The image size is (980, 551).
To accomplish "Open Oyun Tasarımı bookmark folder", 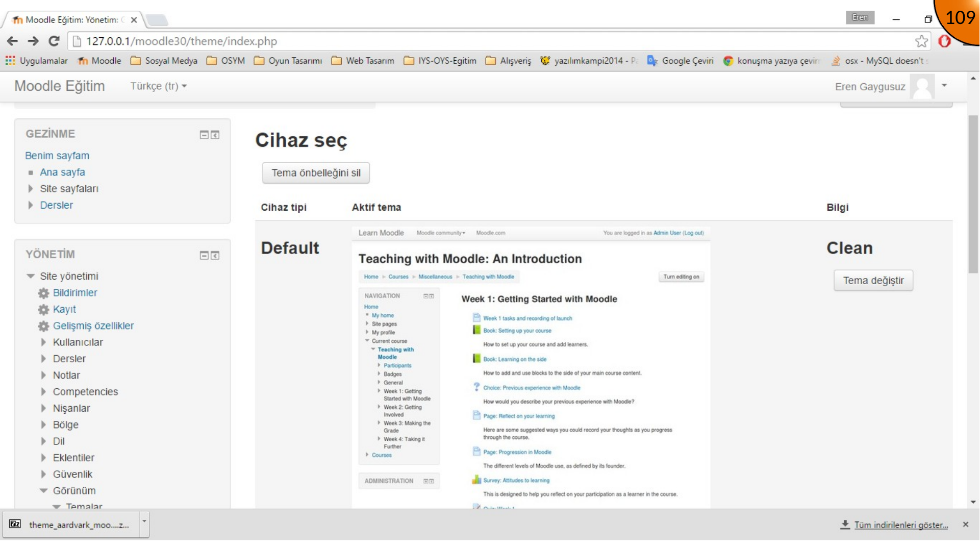I will coord(288,61).
